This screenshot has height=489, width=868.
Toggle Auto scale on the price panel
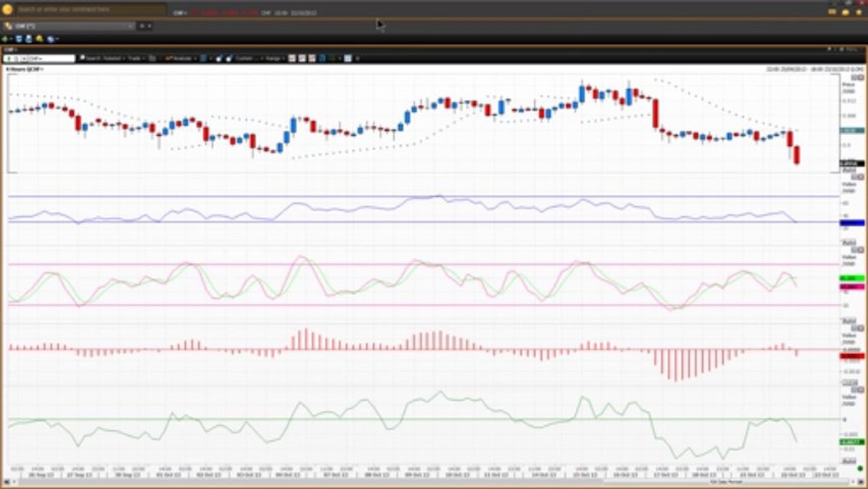pos(848,170)
